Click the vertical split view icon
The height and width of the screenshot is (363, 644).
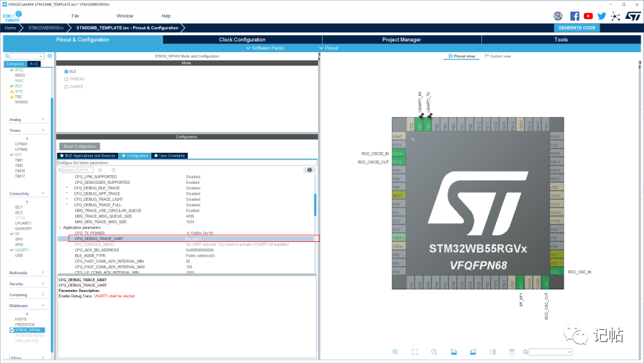coord(492,352)
